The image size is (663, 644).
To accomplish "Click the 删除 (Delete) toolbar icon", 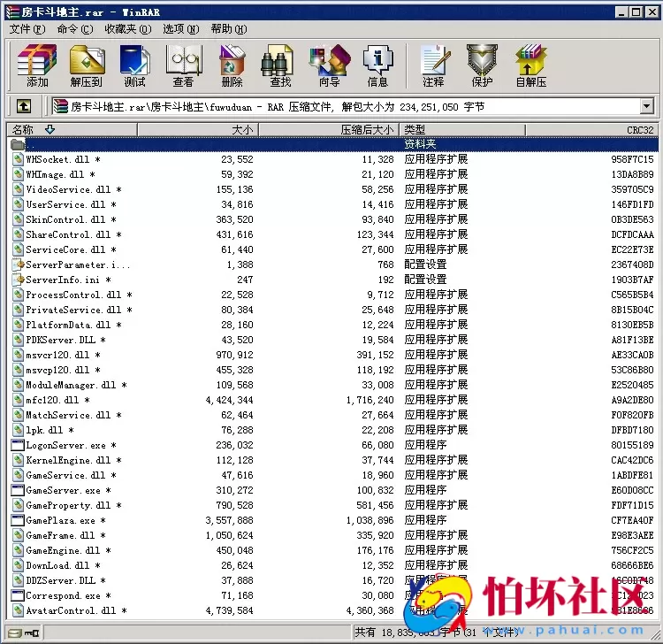I will click(232, 65).
